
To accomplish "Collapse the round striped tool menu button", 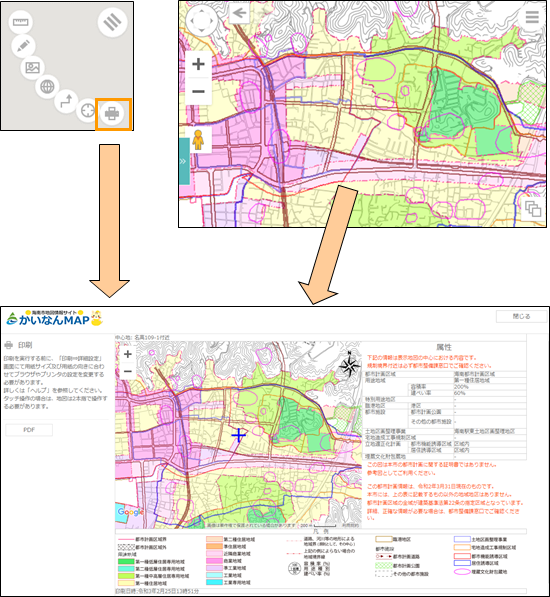I will [x=112, y=22].
